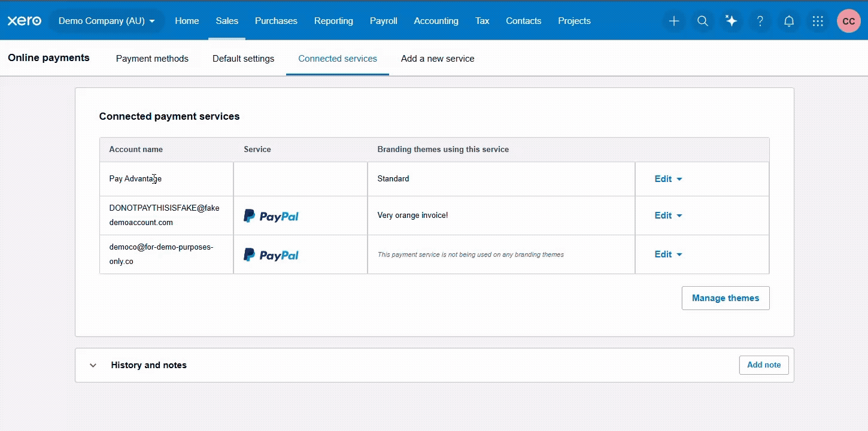Open the Demo Company (AU) organisation dropdown
This screenshot has height=431, width=868.
(x=107, y=21)
